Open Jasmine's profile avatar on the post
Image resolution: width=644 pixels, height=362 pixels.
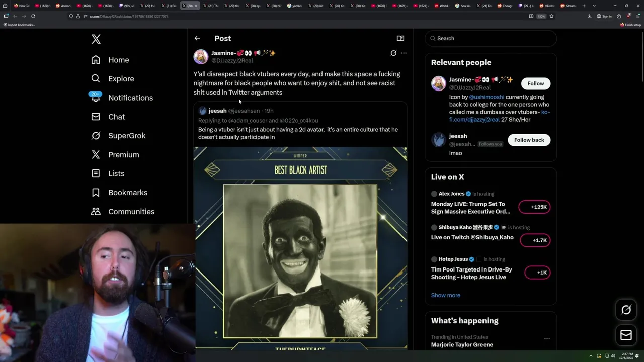tap(201, 57)
